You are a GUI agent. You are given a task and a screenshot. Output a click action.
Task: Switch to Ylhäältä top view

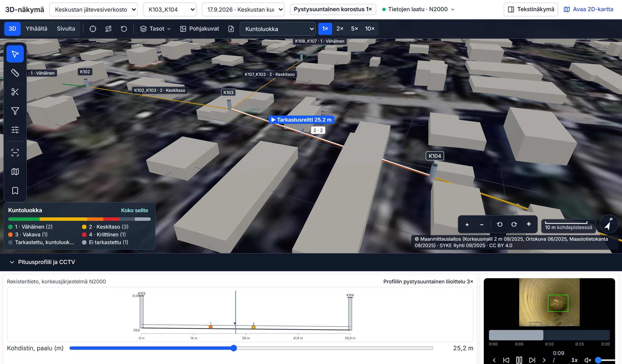(x=36, y=29)
